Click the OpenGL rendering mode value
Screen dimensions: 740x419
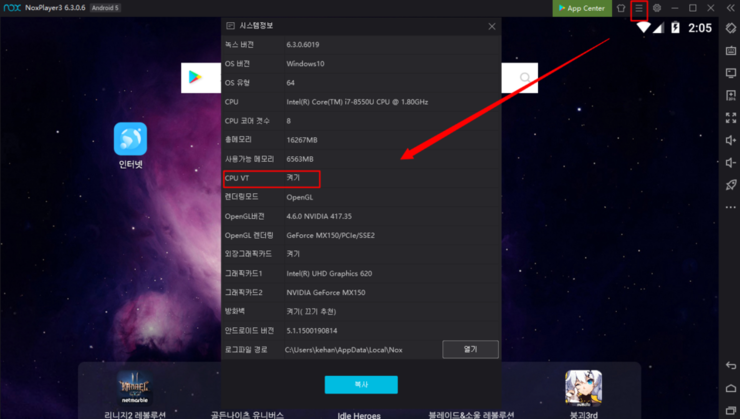(x=300, y=197)
